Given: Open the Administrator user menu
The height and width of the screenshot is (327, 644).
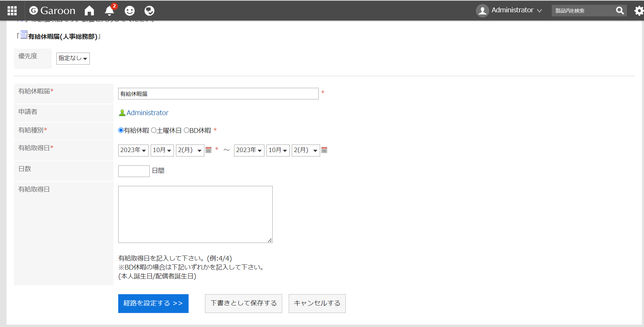Looking at the screenshot, I should click(x=509, y=11).
